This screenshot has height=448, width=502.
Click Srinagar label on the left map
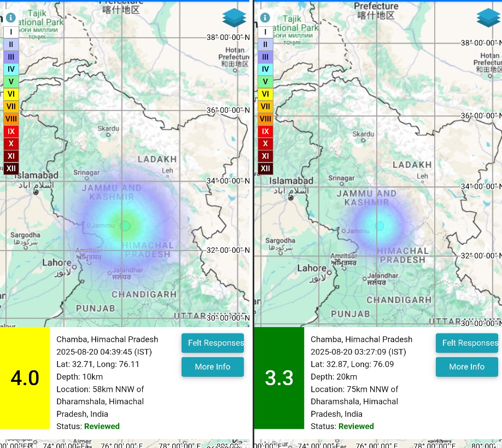(86, 172)
